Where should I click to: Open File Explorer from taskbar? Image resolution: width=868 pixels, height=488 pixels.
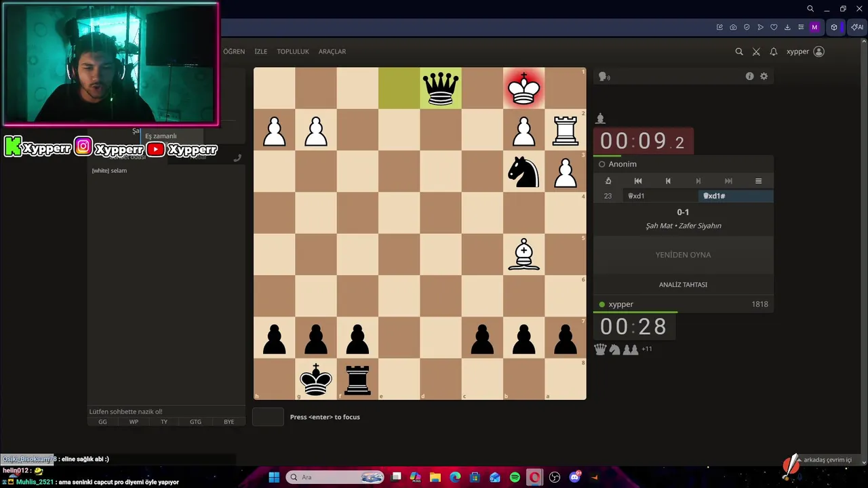pyautogui.click(x=435, y=477)
